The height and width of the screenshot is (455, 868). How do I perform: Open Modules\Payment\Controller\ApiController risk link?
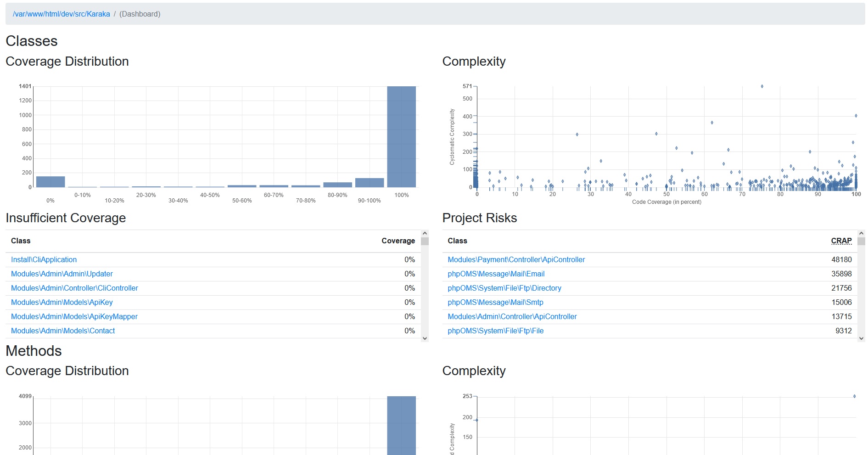click(x=516, y=259)
